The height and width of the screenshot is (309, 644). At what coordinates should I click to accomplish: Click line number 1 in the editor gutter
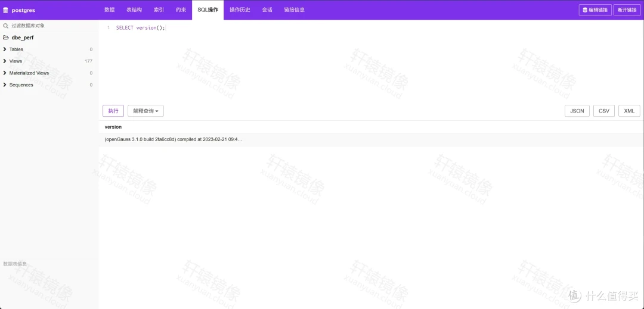(109, 28)
